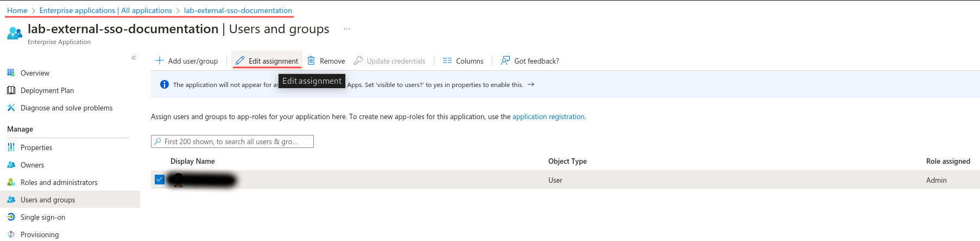980x241 pixels.
Task: Collapse the sidebar with double chevron
Action: (134, 57)
